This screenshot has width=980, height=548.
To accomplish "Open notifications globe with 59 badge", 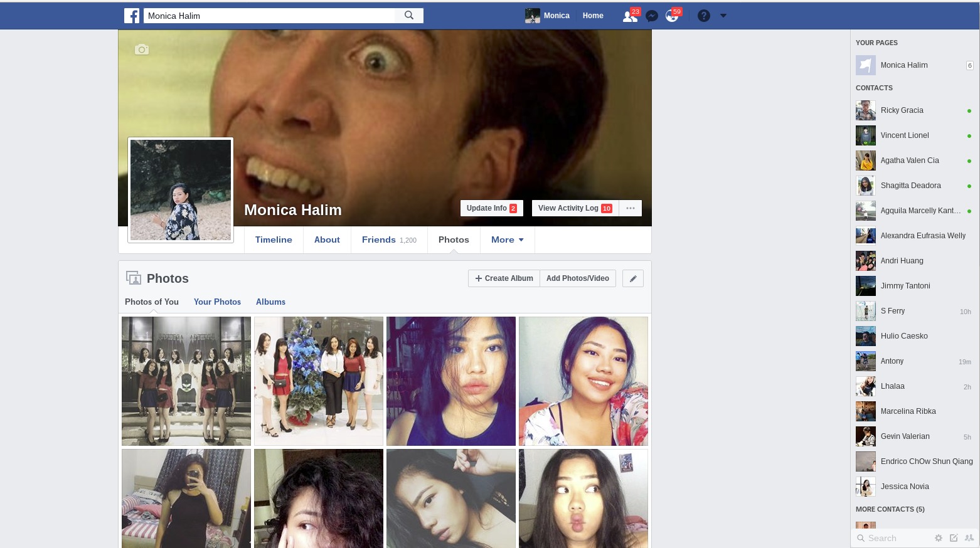I will point(673,16).
